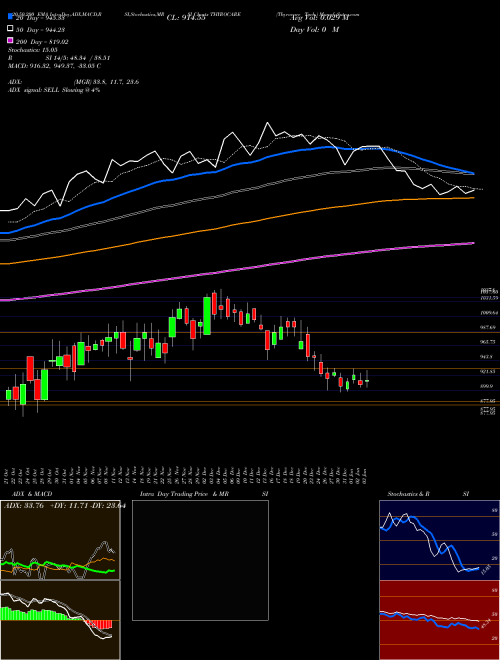This screenshot has height=660, width=500.
Task: Click the ADX: 33.76 +DY -DY header
Action: (x=64, y=506)
